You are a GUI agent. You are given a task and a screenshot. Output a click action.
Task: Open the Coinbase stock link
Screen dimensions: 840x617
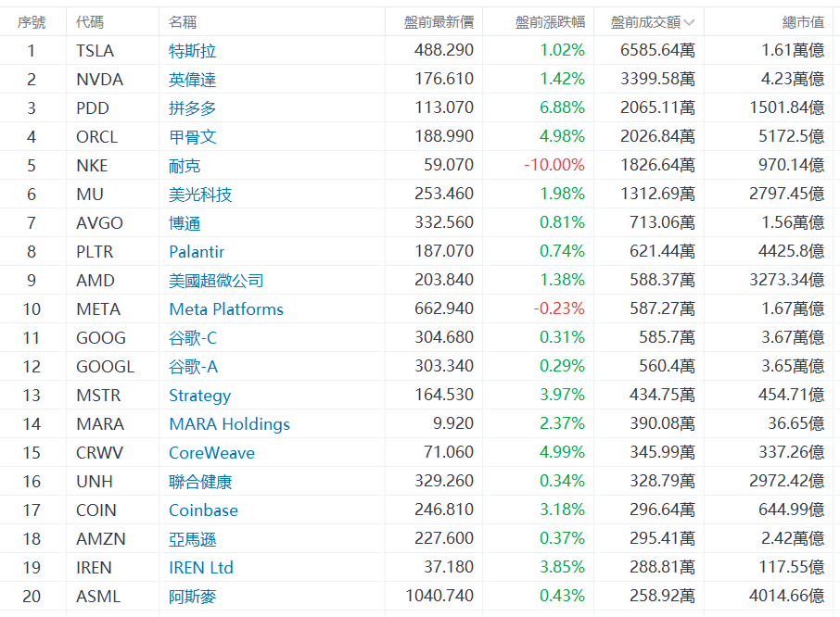[203, 510]
